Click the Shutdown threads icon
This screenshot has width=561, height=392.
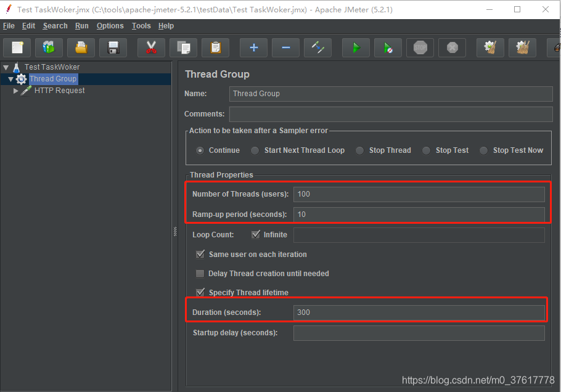pyautogui.click(x=452, y=47)
